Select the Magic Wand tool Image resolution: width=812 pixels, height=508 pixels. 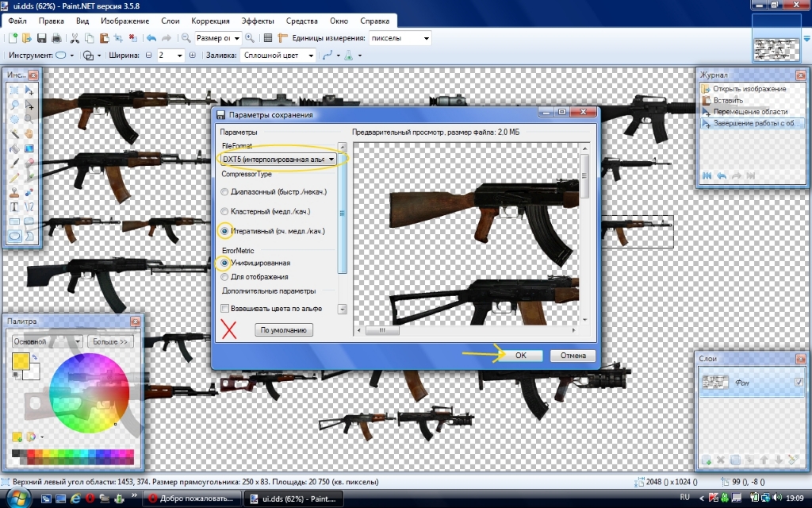(x=14, y=133)
